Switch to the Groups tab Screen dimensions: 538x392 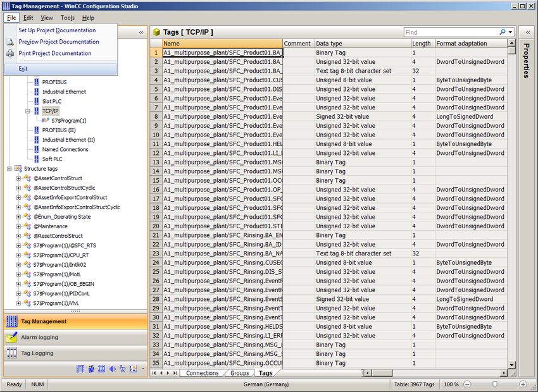coord(239,373)
